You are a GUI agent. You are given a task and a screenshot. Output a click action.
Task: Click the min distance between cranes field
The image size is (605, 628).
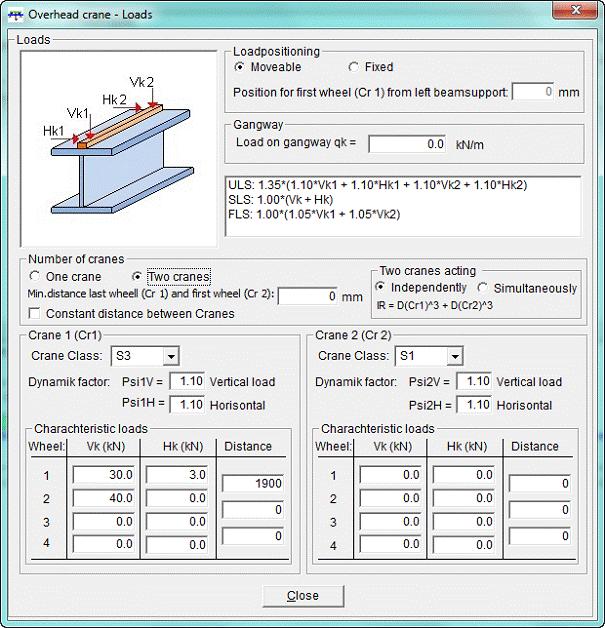click(x=308, y=296)
